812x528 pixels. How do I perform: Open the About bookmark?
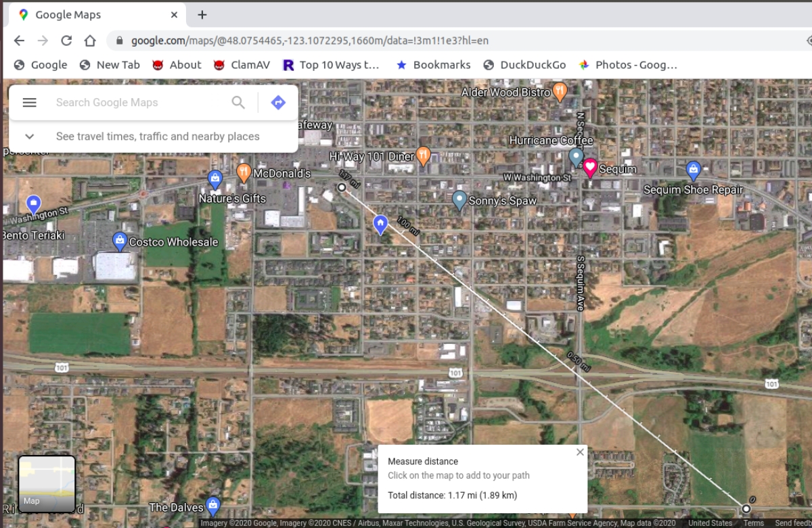coord(177,65)
